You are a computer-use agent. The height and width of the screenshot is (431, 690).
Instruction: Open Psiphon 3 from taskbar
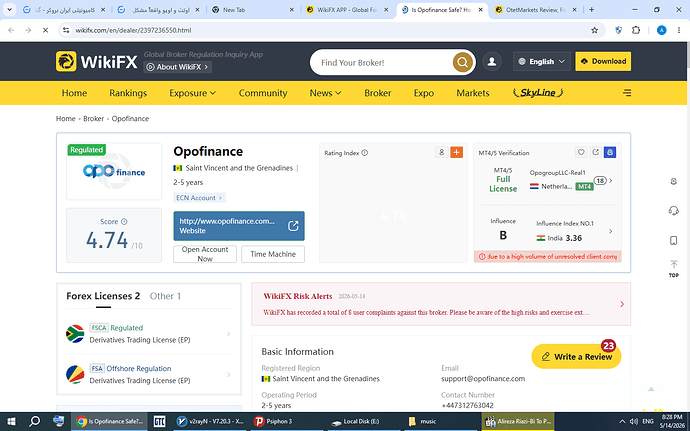click(273, 421)
